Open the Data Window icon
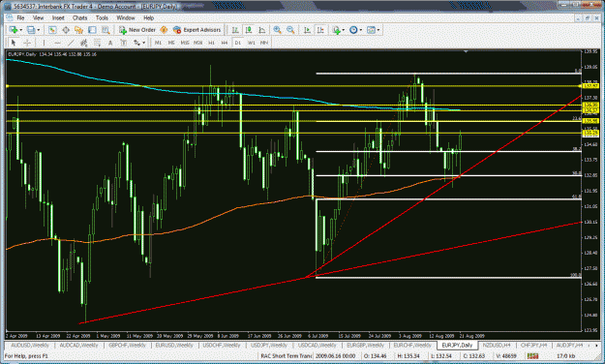 click(x=66, y=30)
